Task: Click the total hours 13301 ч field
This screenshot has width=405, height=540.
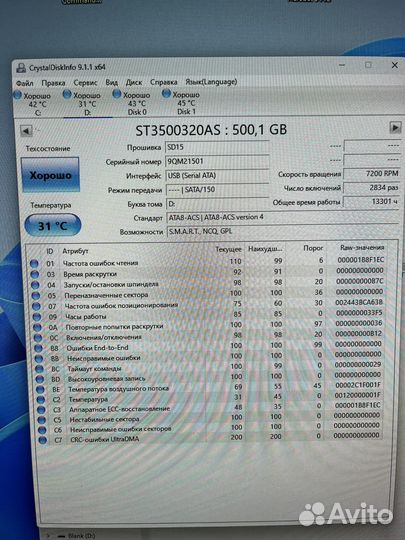Action: coord(372,201)
